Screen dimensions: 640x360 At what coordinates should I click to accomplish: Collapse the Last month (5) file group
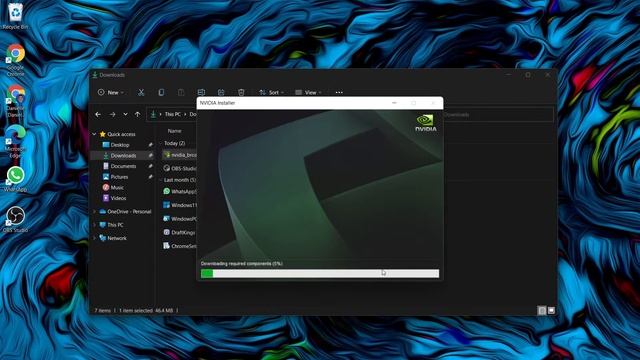(160, 180)
